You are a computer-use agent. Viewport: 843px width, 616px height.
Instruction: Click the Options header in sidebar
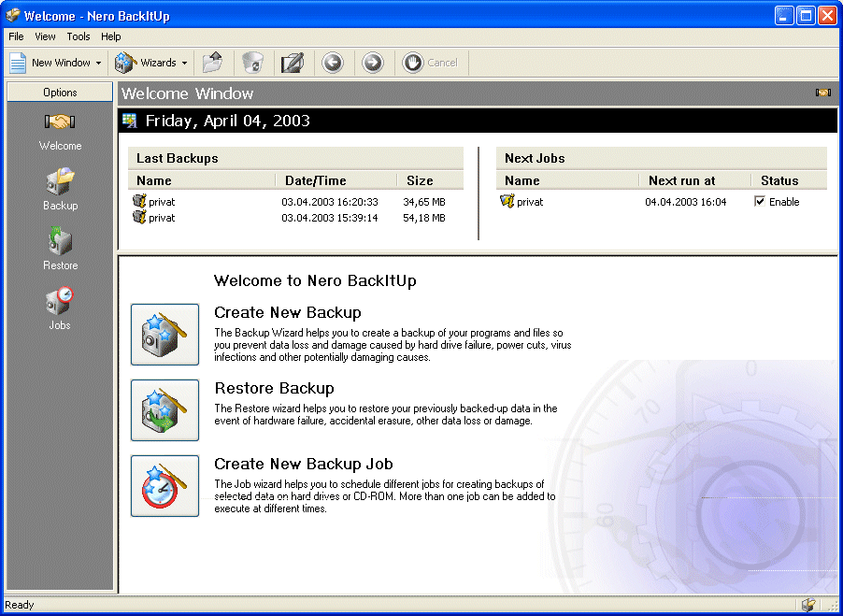click(x=60, y=93)
